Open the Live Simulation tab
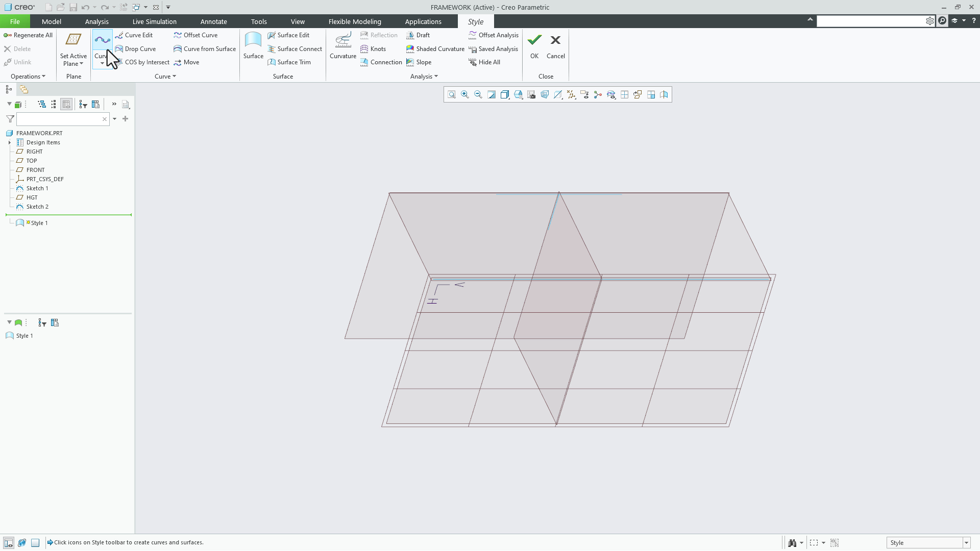 (x=154, y=21)
